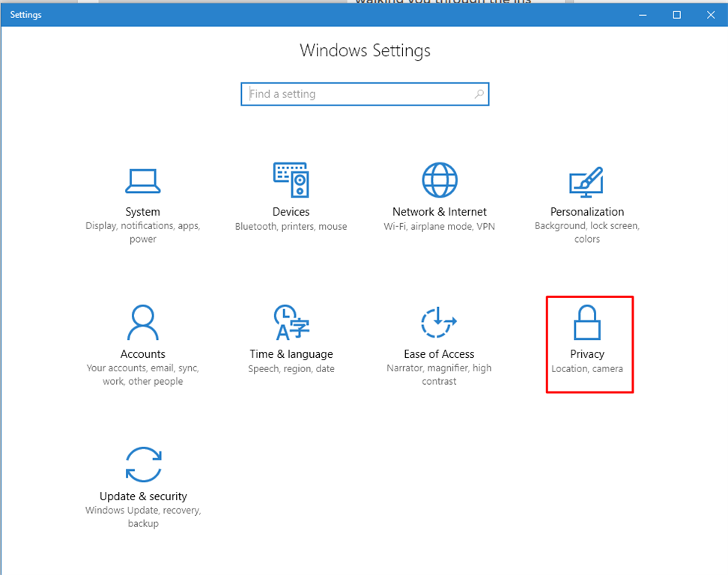The image size is (728, 575).
Task: Maximize the Settings window
Action: click(x=677, y=15)
